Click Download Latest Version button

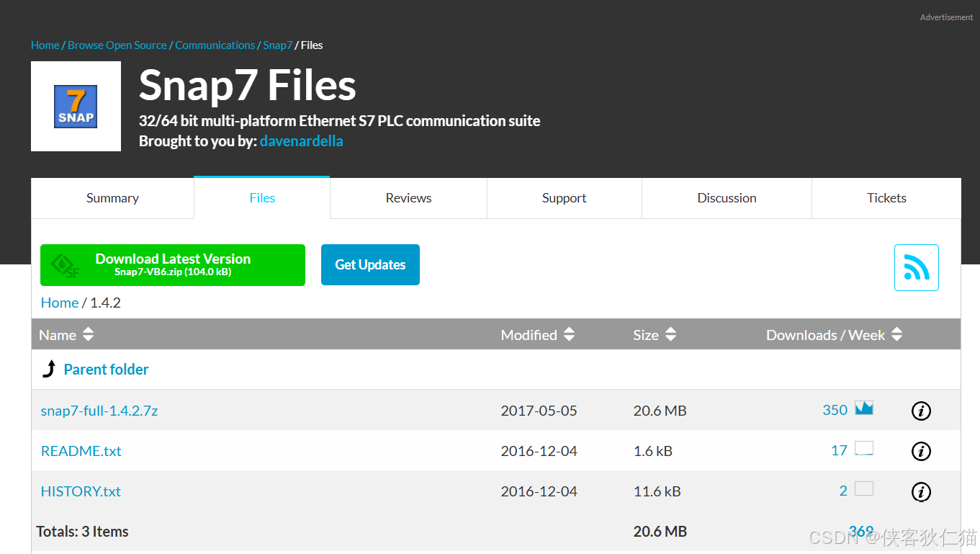173,265
